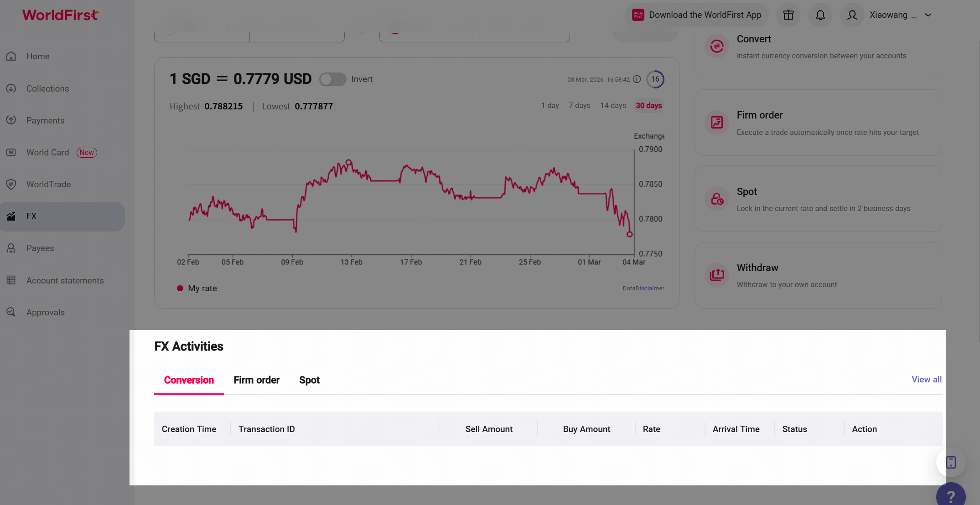Click Download the WorldFirst App button
980x505 pixels.
pyautogui.click(x=696, y=15)
